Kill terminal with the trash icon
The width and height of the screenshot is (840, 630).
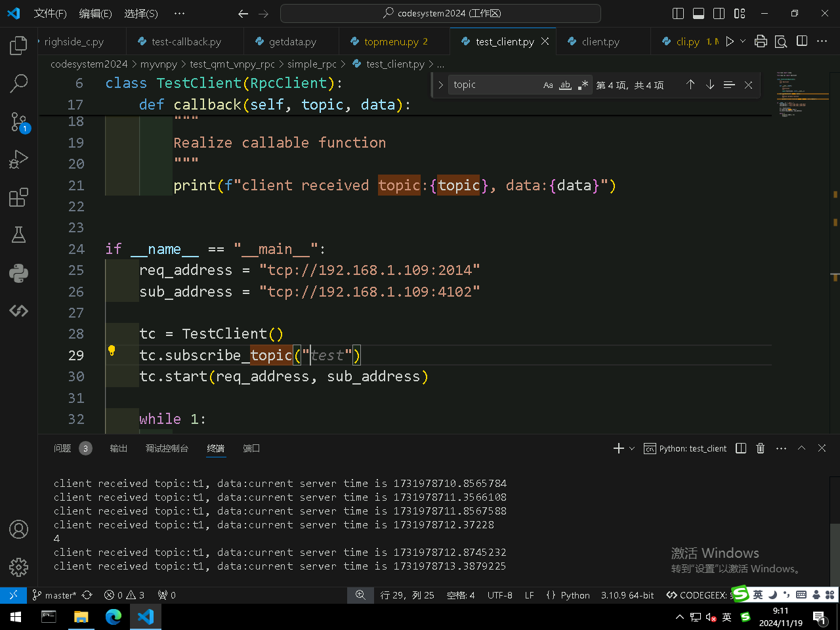point(761,448)
